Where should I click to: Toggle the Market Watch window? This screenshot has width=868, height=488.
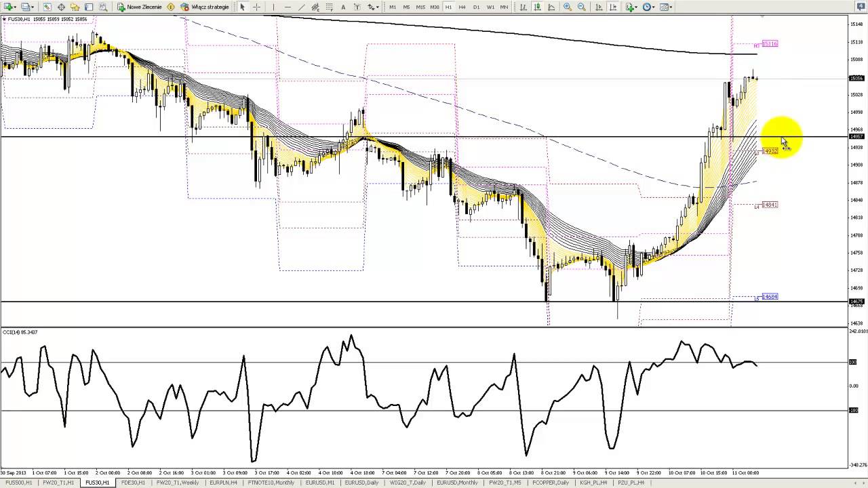[x=47, y=7]
